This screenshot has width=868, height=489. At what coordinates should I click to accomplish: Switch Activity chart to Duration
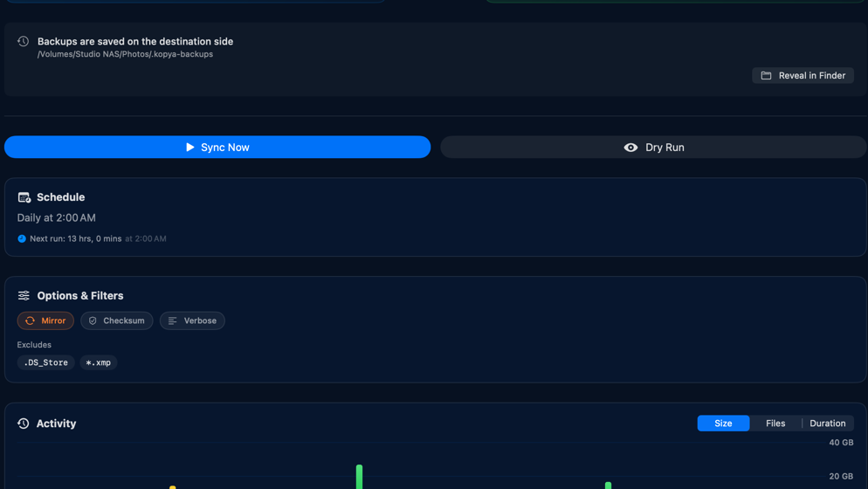click(828, 424)
